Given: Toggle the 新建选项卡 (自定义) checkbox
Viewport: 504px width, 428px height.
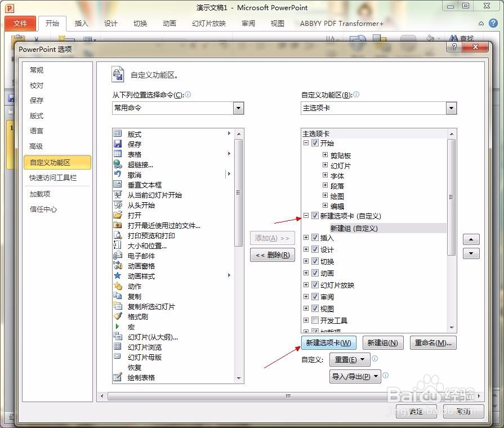Looking at the screenshot, I should (315, 216).
